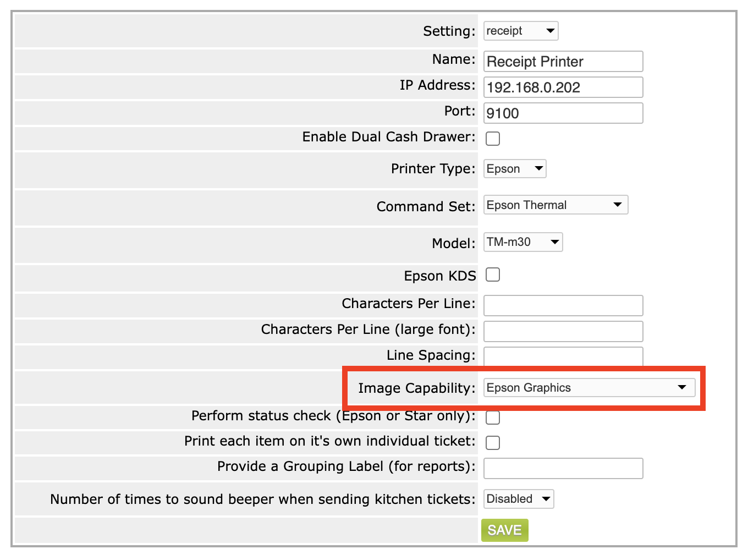Click the Line Spacing input field
Screen dimensions: 748x560
(563, 356)
